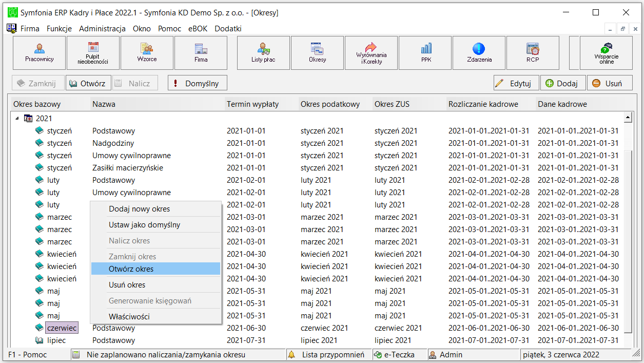Click the Dodaj button
The width and height of the screenshot is (644, 363).
[x=562, y=83]
